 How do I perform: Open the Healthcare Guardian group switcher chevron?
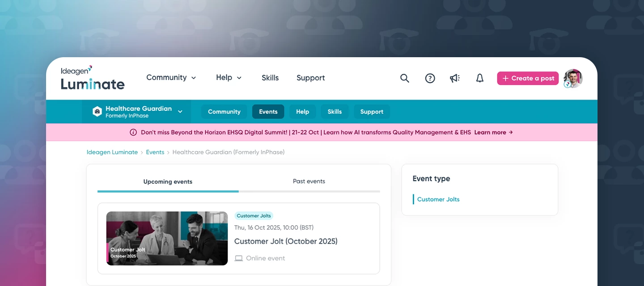180,111
